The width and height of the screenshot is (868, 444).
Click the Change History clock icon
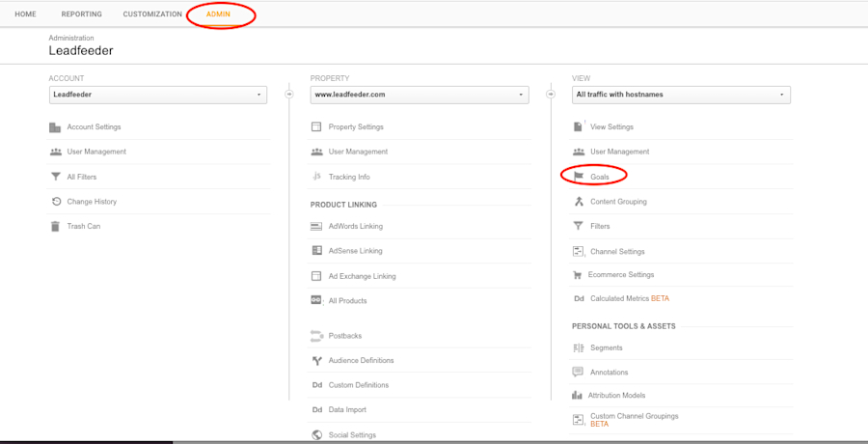click(55, 202)
